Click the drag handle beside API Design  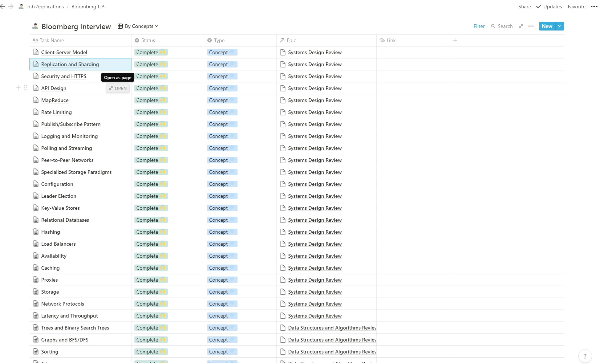pyautogui.click(x=26, y=88)
